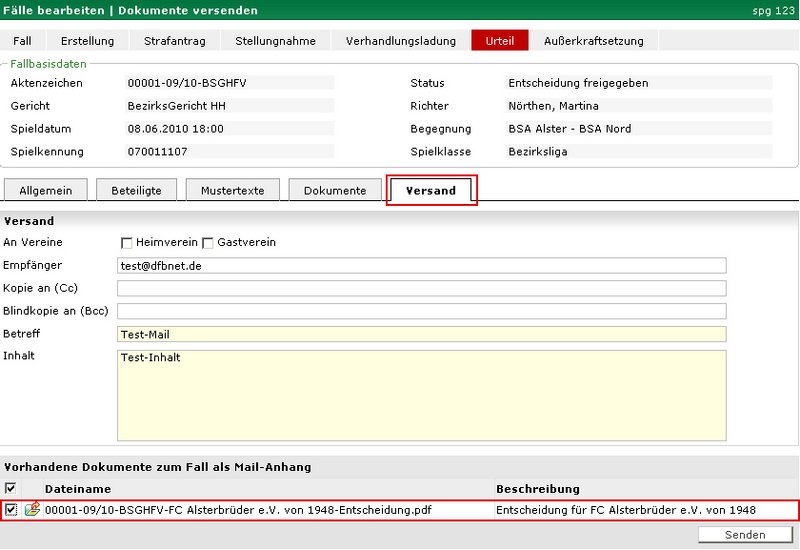Viewport: 800px width, 550px height.
Task: Switch to the Außerkraftsetzung tab
Action: pyautogui.click(x=594, y=41)
